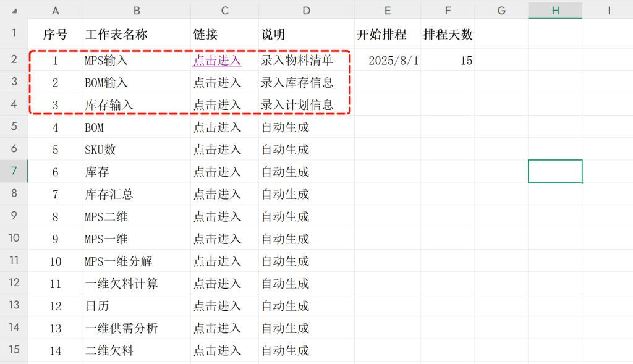
Task: Open 点击进入 link for MPS一维分解
Action: click(217, 261)
